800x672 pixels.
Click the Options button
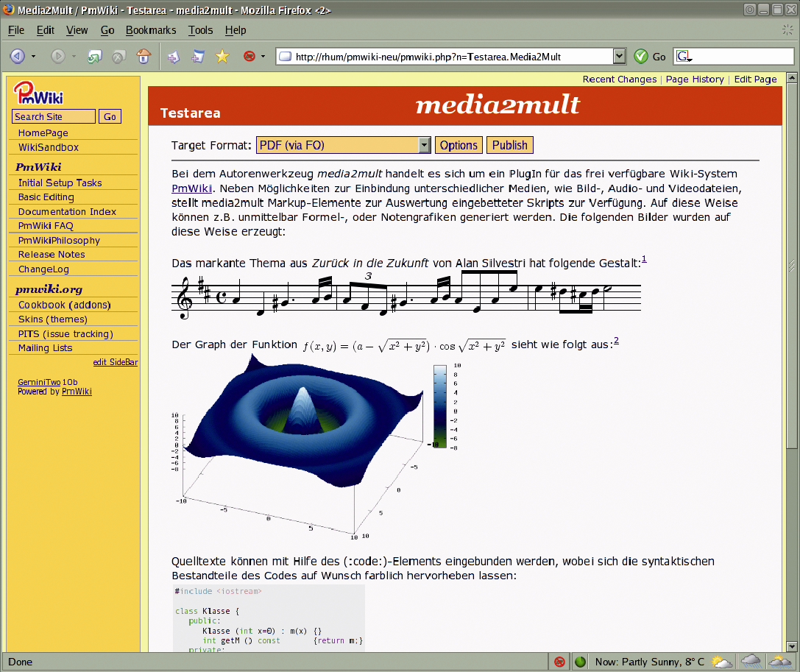pos(459,146)
